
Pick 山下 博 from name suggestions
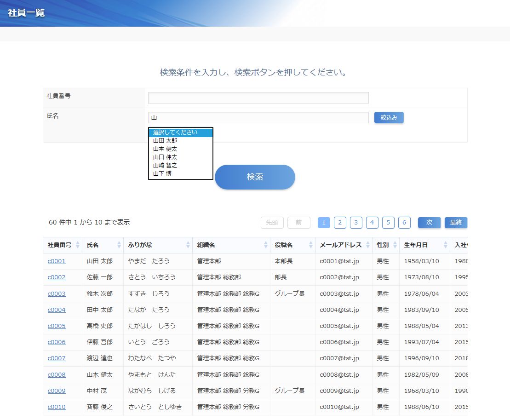162,174
